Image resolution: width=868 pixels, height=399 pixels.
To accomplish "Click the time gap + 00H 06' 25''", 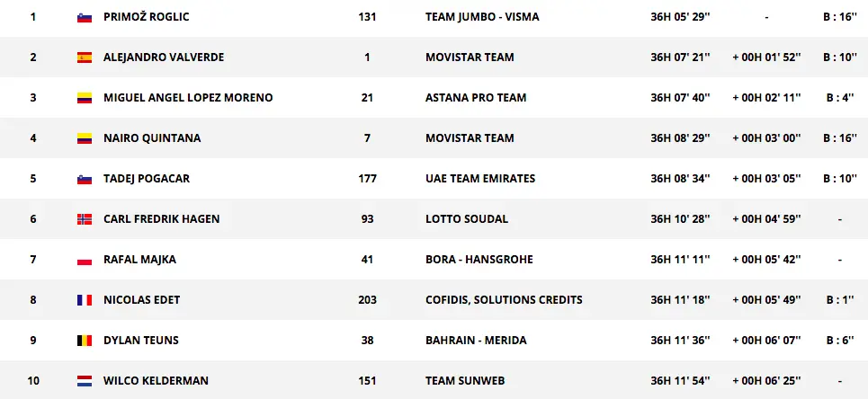I will (x=765, y=381).
